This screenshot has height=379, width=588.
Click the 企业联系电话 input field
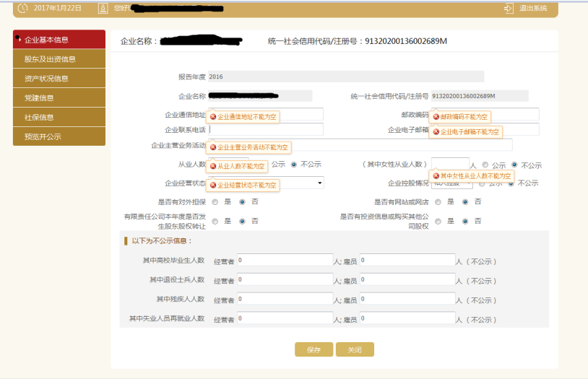267,130
